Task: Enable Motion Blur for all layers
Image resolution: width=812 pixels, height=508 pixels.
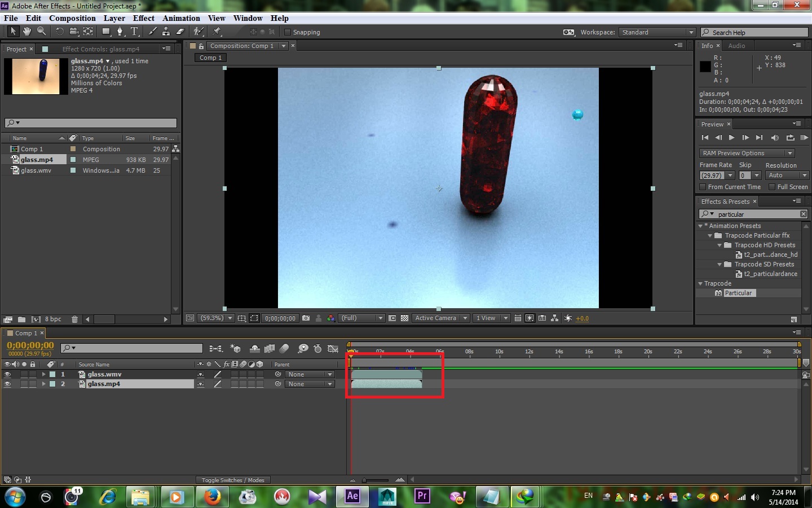Action: (284, 349)
